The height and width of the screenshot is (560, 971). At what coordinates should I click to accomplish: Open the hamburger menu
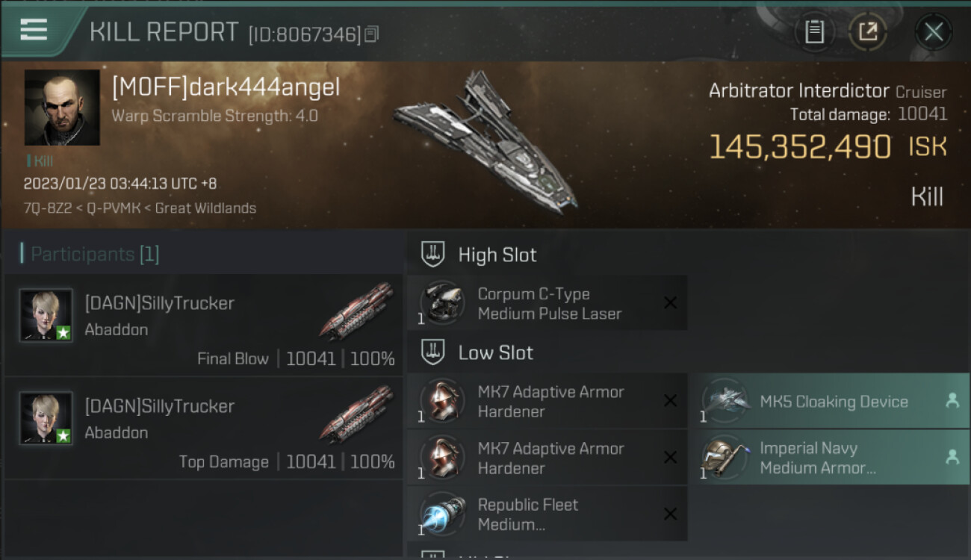click(34, 30)
